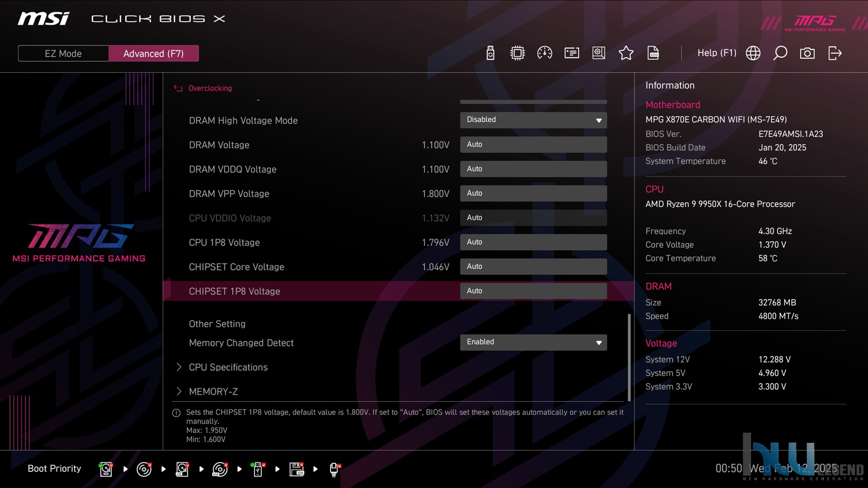868x488 pixels.
Task: Open the speedometer gauge icon in toolbar
Action: (x=544, y=53)
